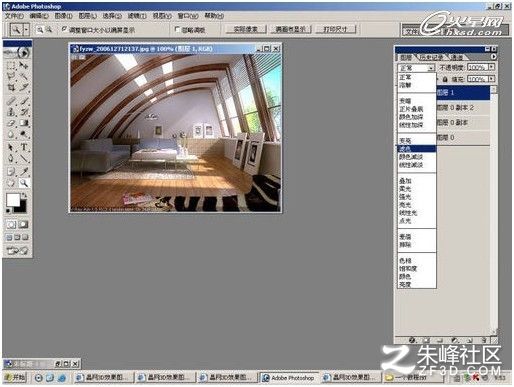Select the Hand tool

11,183
